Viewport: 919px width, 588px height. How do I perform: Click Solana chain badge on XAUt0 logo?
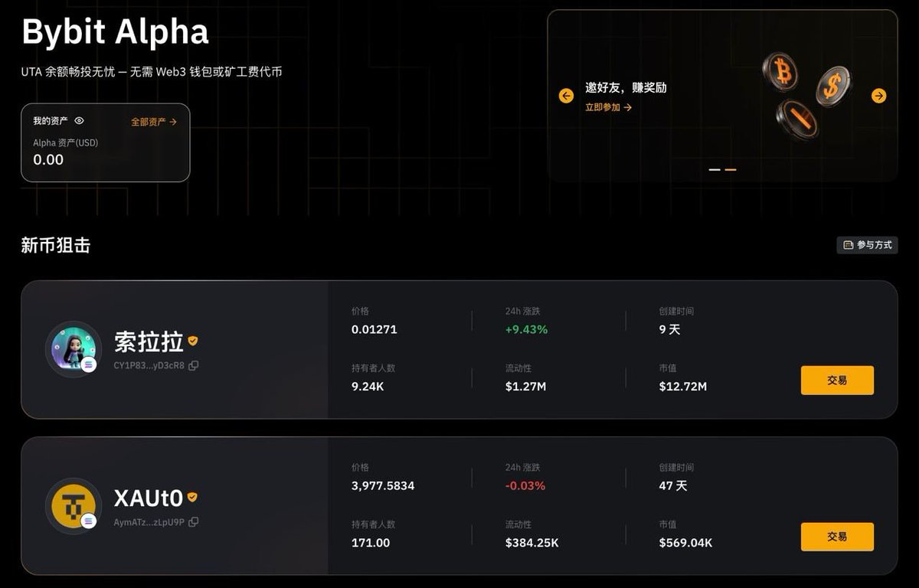click(x=89, y=521)
